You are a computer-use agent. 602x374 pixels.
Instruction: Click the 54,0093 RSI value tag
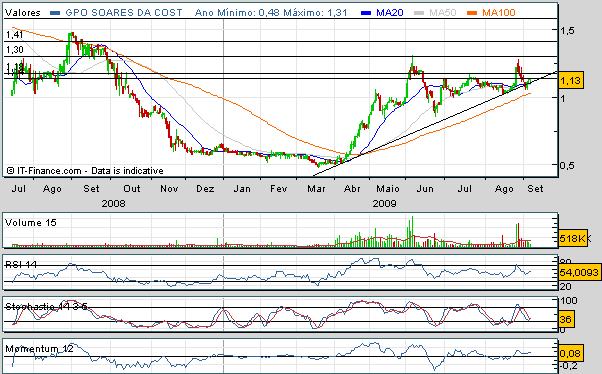579,273
